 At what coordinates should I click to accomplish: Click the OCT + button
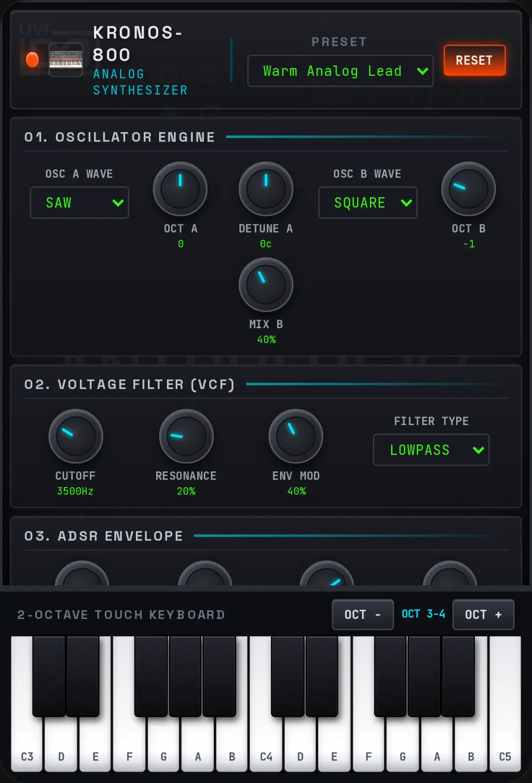pyautogui.click(x=483, y=615)
